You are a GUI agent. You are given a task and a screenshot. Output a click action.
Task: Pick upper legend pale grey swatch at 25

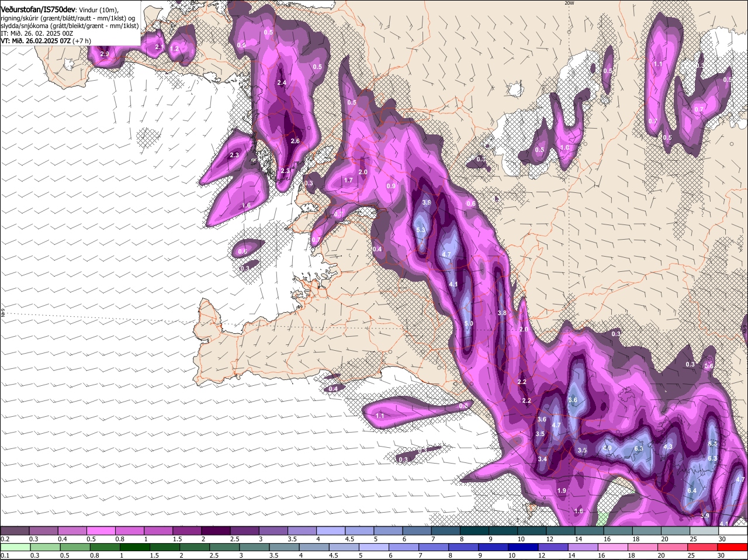point(704,530)
